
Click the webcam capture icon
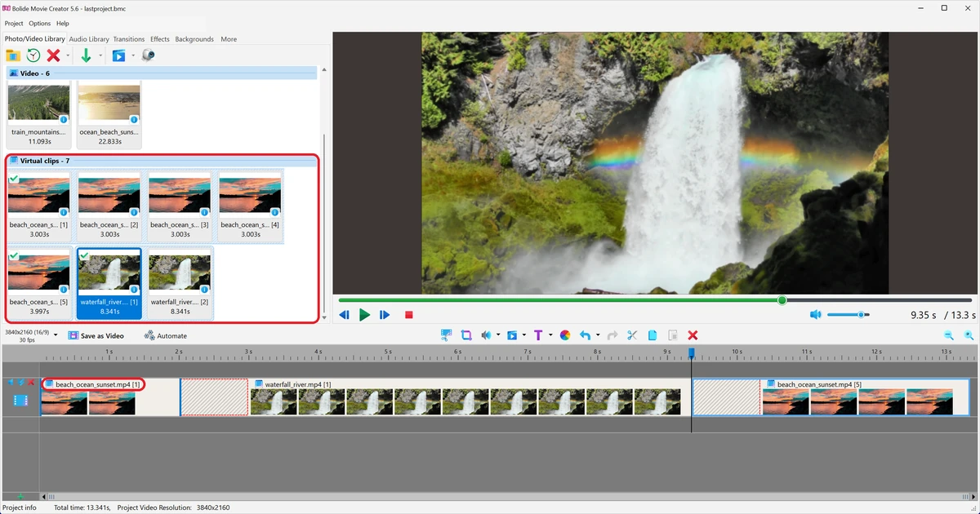point(148,55)
